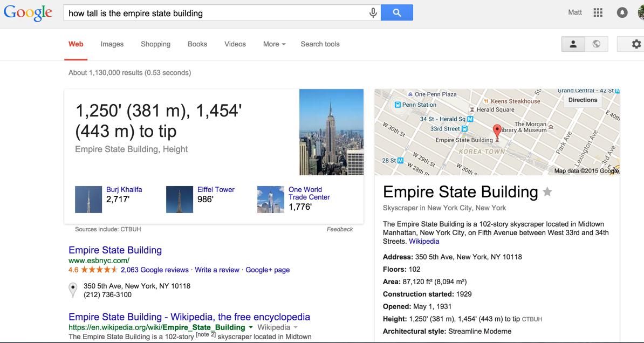
Task: Open Empire State Building Wikipedia result title
Action: (189, 317)
